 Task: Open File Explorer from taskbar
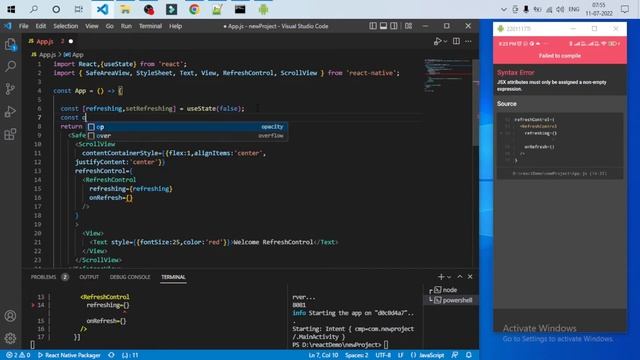pyautogui.click(x=125, y=9)
